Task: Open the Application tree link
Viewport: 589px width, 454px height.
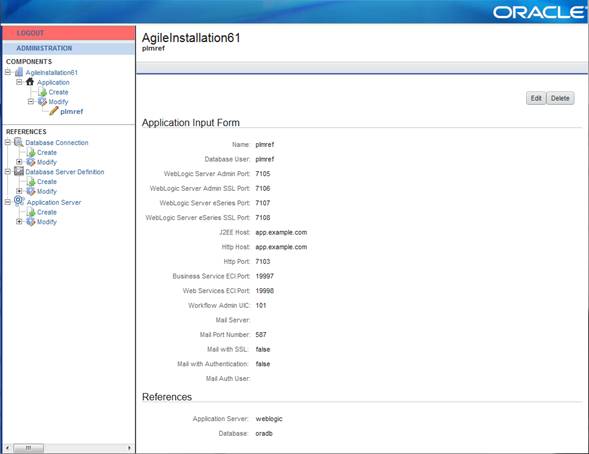Action: pos(53,82)
